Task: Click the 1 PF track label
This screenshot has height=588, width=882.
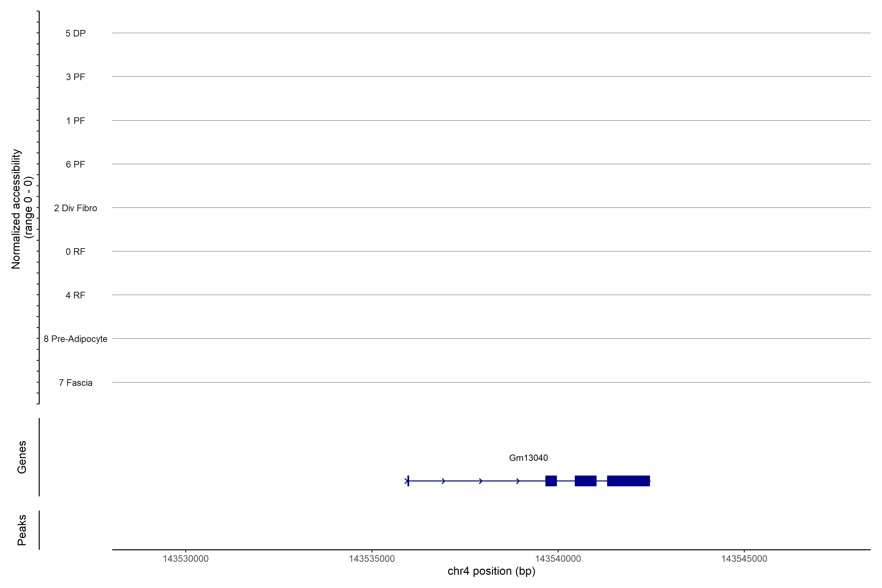Action: pos(75,121)
